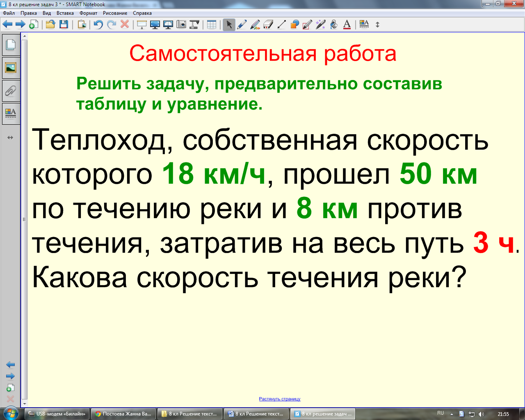The image size is (525, 420).
Task: Open the Файл menu
Action: [x=9, y=13]
